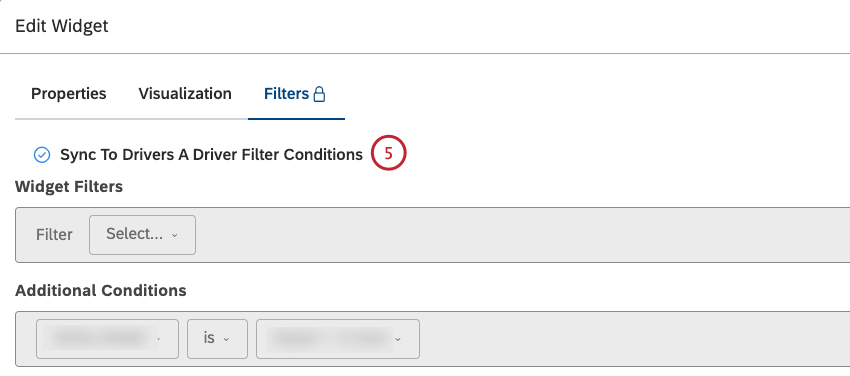Open the Visualization tab

(x=185, y=94)
